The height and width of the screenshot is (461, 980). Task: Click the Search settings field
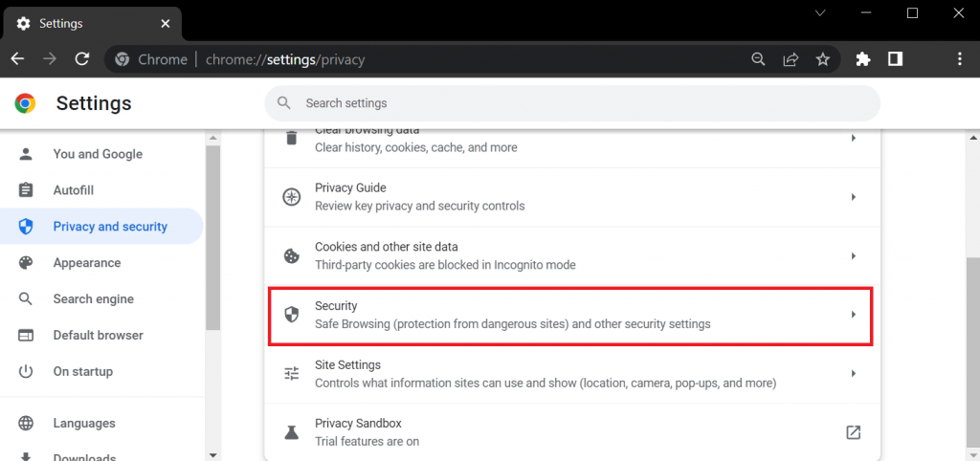point(574,103)
